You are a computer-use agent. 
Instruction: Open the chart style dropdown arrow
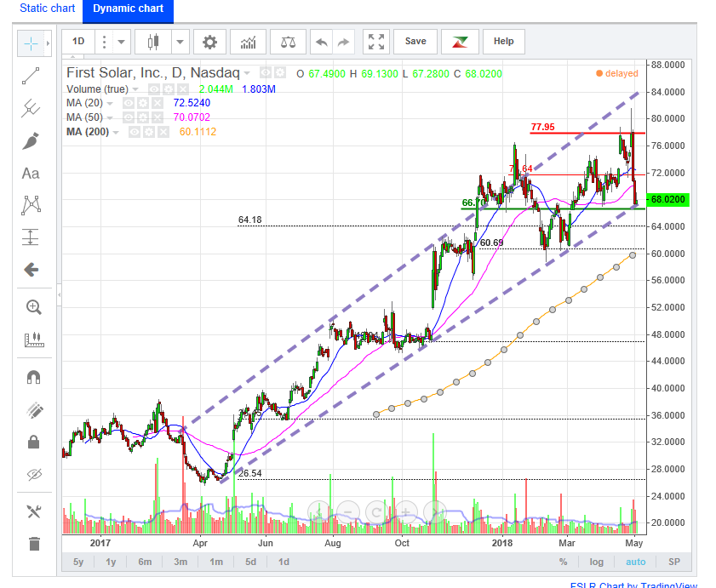click(x=180, y=42)
